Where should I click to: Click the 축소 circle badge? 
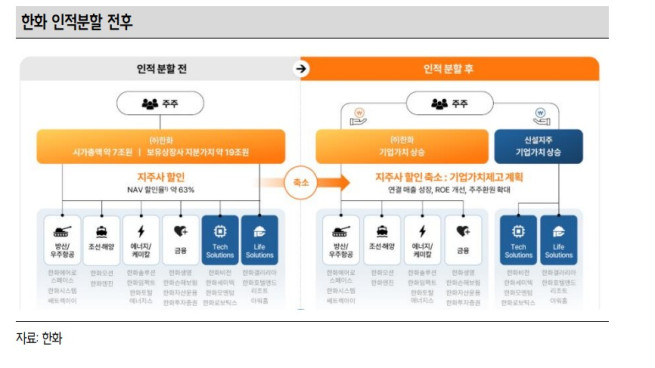301,183
